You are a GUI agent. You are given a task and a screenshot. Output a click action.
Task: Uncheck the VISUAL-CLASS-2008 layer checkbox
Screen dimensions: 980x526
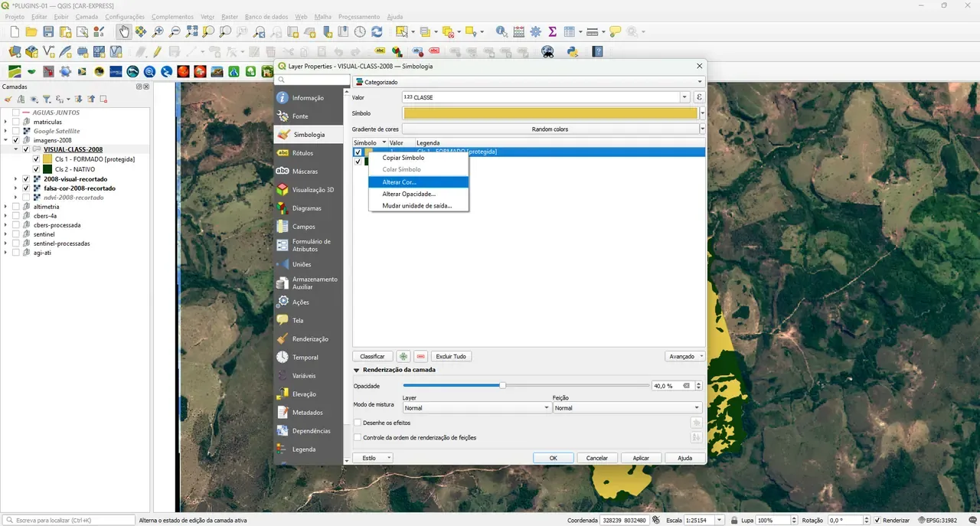point(26,150)
